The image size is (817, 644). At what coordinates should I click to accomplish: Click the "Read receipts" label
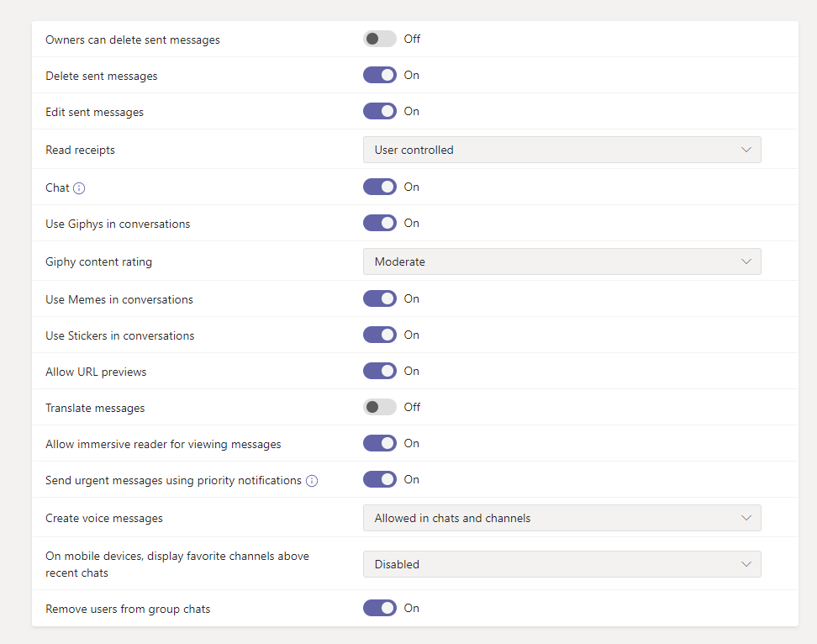pos(80,150)
